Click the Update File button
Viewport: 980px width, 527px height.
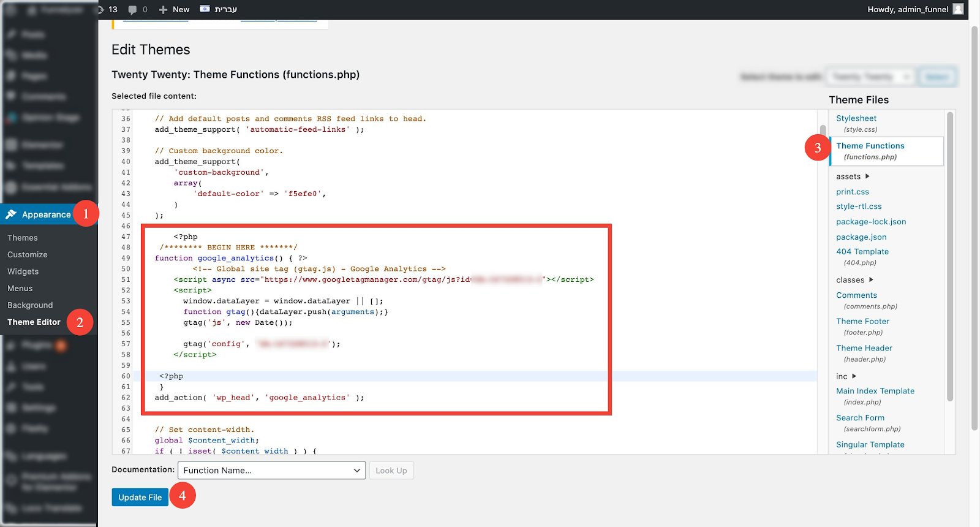pyautogui.click(x=140, y=497)
